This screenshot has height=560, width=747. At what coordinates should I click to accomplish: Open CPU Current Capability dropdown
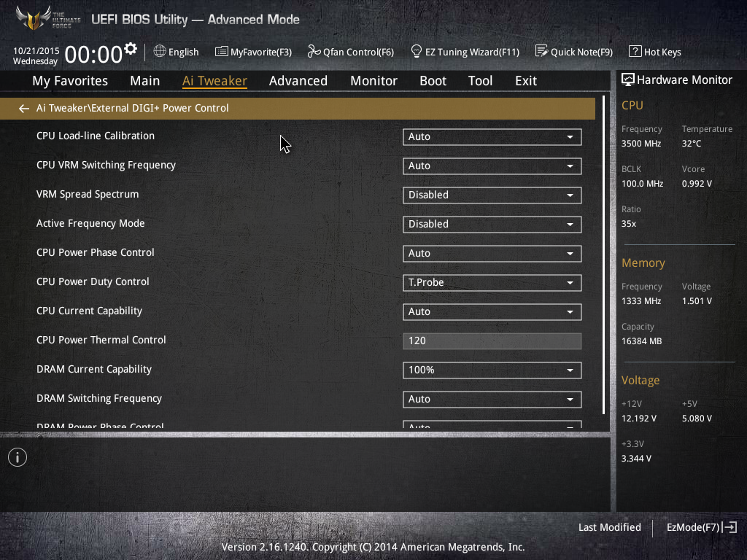coord(492,312)
